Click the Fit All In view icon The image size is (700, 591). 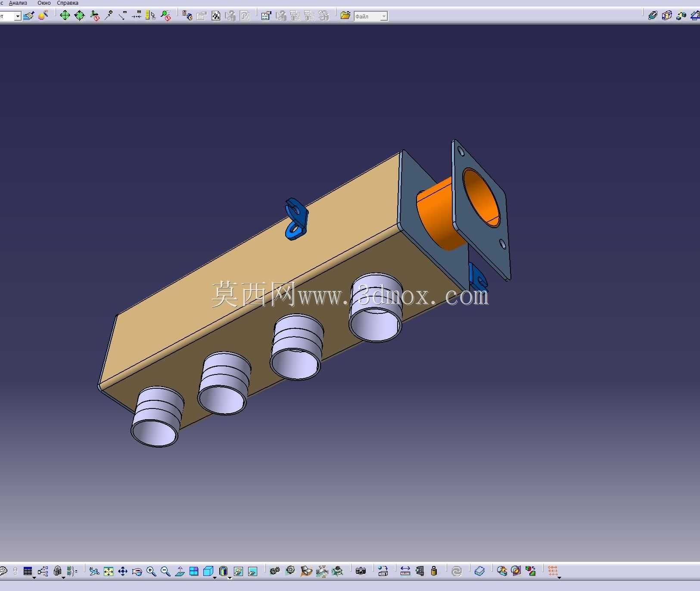(109, 571)
